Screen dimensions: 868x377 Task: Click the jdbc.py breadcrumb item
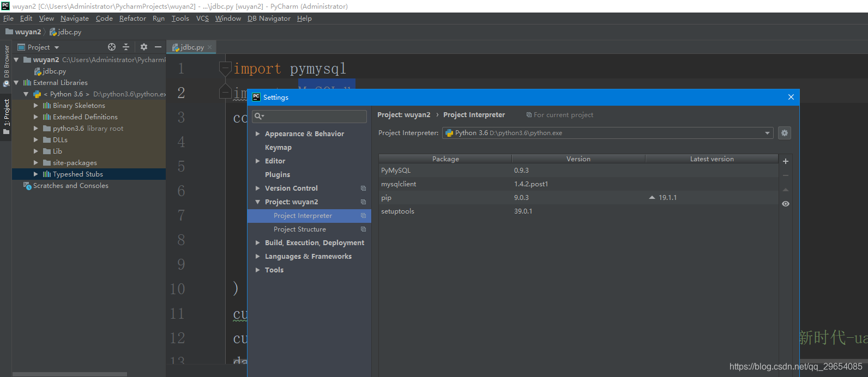coord(65,32)
